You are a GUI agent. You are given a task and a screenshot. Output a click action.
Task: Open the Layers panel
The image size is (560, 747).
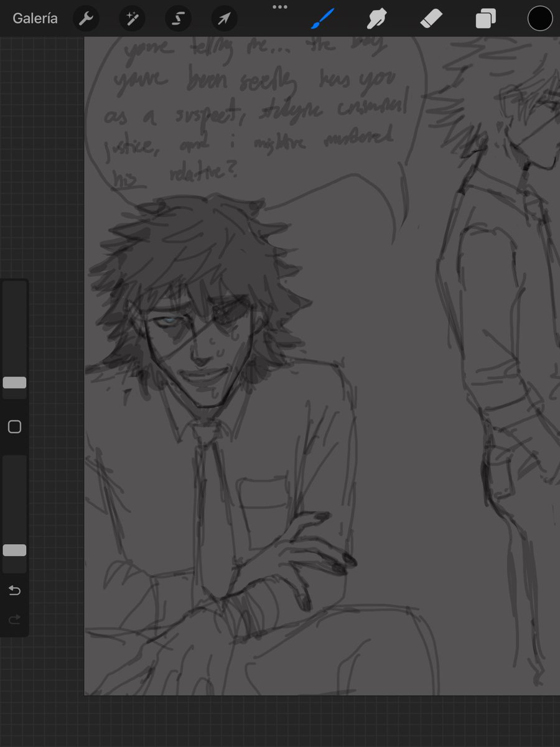pos(485,19)
